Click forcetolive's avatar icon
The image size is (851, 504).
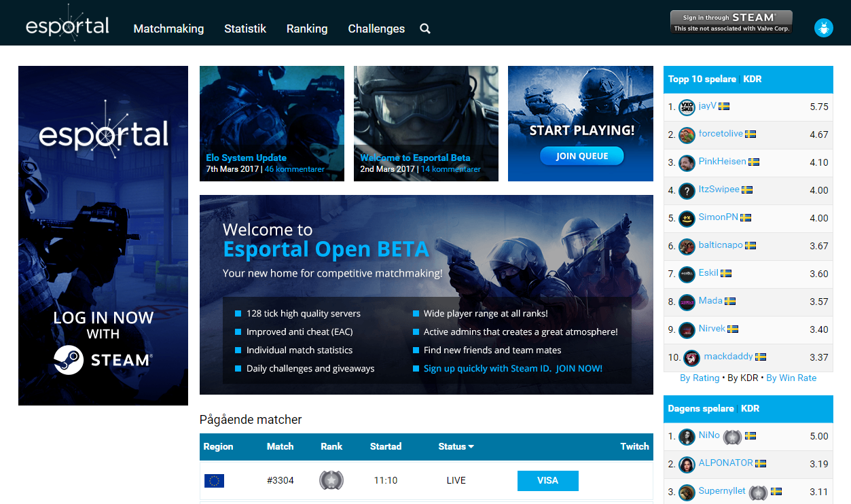pos(687,135)
